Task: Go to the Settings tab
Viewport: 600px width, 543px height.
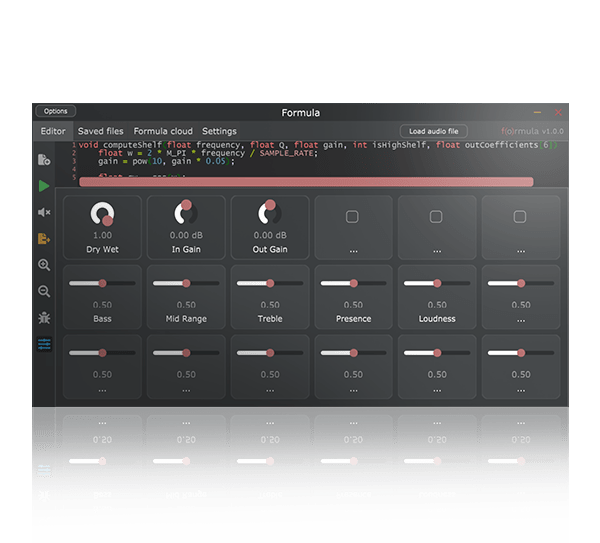Action: (x=219, y=131)
